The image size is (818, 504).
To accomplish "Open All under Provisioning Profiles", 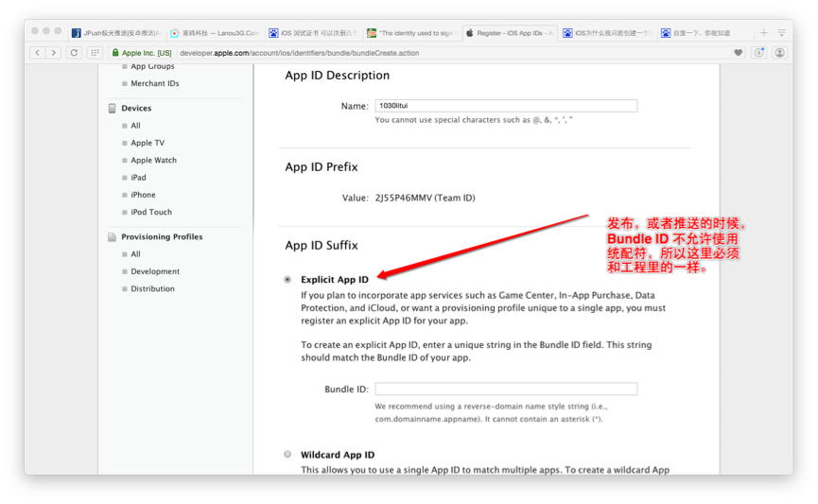I will pyautogui.click(x=135, y=254).
